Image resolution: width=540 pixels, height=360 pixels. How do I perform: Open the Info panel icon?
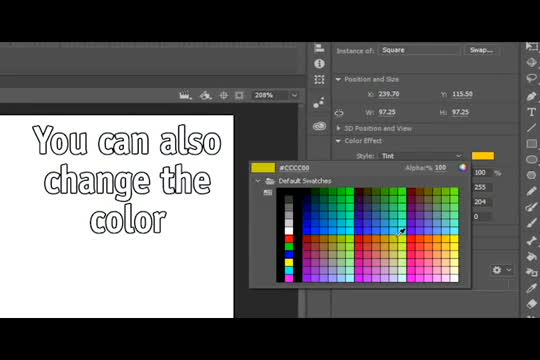point(319,64)
